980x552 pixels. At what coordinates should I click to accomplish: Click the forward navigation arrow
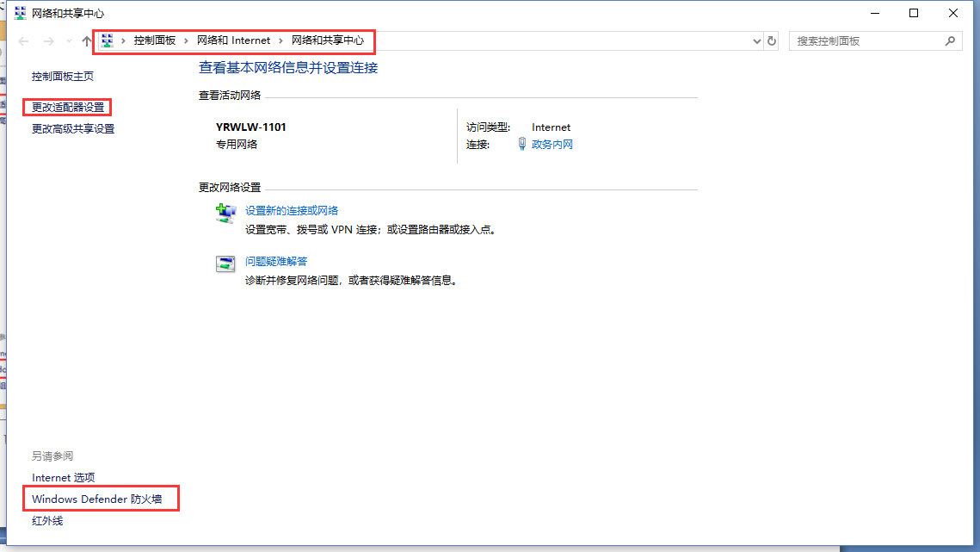click(x=49, y=41)
